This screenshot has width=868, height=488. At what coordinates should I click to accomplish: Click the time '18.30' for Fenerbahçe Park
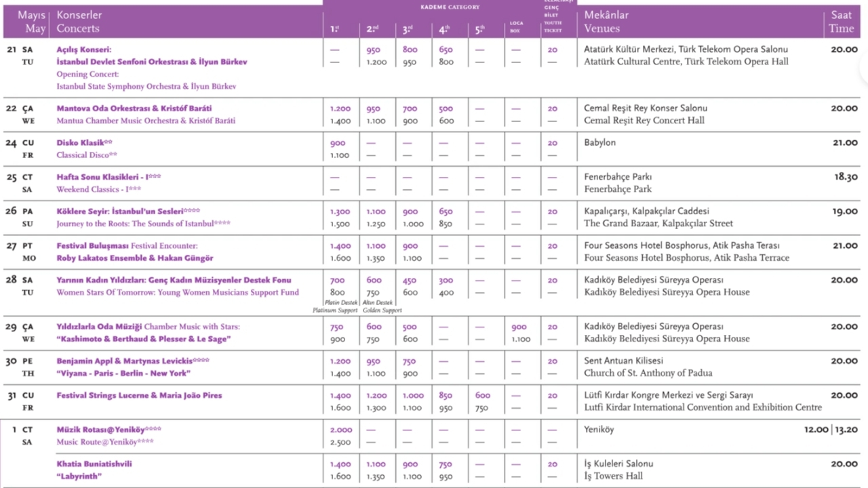pos(846,177)
